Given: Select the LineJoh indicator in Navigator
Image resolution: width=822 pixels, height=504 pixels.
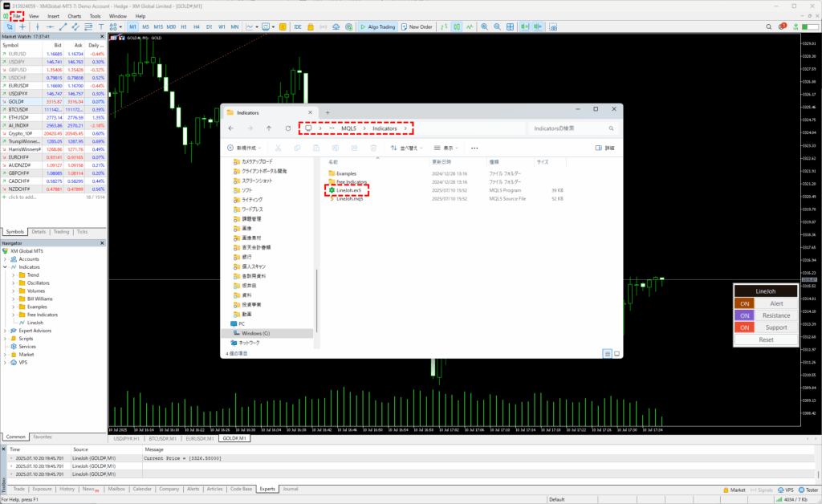Looking at the screenshot, I should coord(35,323).
